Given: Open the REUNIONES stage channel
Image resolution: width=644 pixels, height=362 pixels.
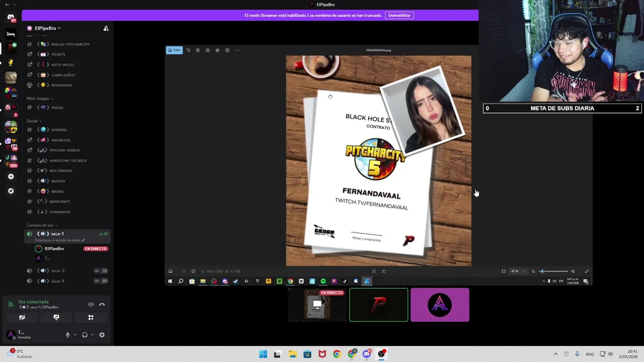Looking at the screenshot, I should click(67, 85).
